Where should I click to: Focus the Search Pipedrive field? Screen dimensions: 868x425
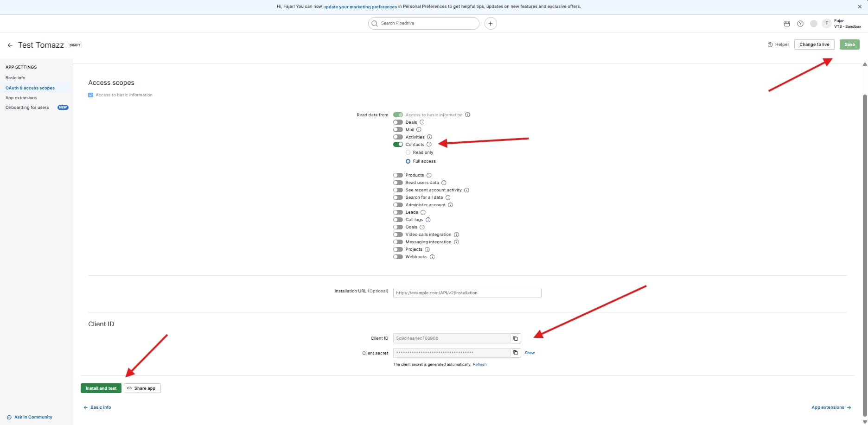coord(424,23)
